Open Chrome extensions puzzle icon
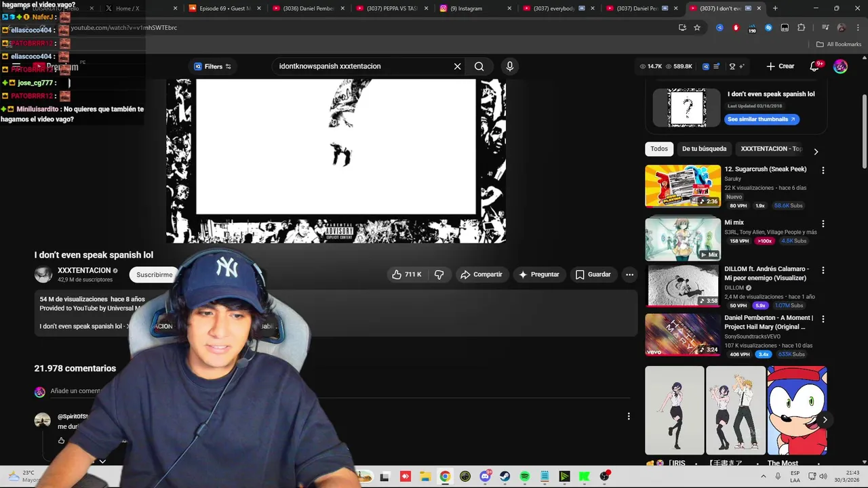The image size is (868, 488). point(801,28)
